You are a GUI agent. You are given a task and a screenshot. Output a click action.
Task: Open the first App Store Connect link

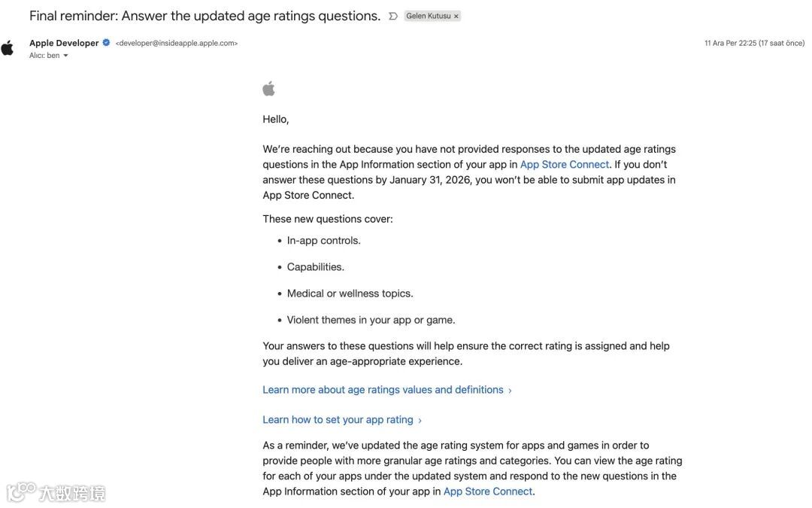click(x=564, y=164)
